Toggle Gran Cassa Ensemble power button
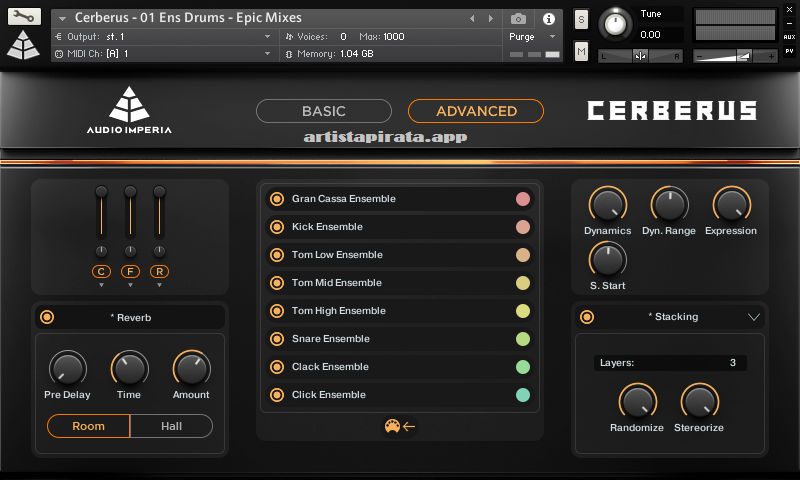This screenshot has height=480, width=800. tap(277, 199)
